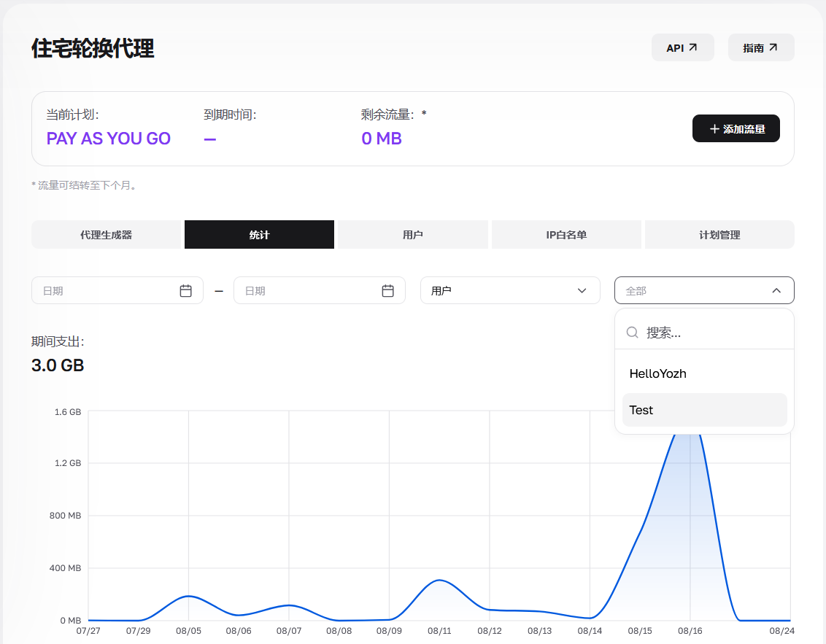Image resolution: width=826 pixels, height=644 pixels.
Task: Click the 3.0 GB period spend value
Action: coord(58,365)
